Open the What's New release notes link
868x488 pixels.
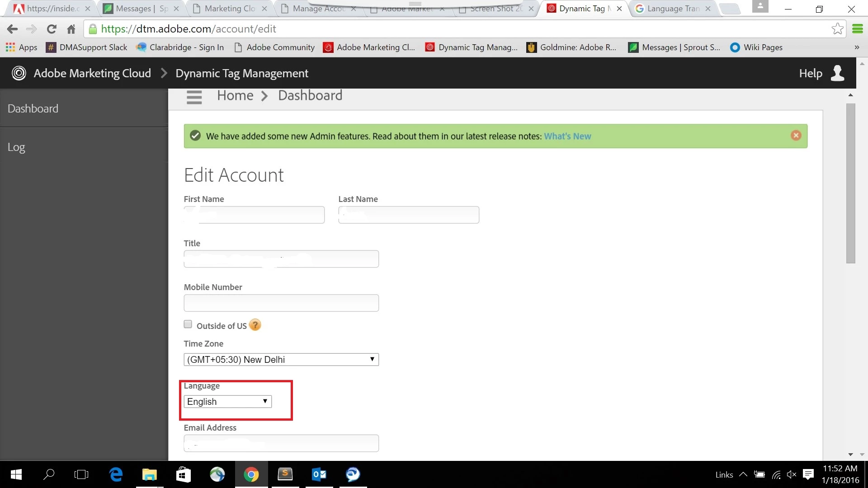click(567, 136)
